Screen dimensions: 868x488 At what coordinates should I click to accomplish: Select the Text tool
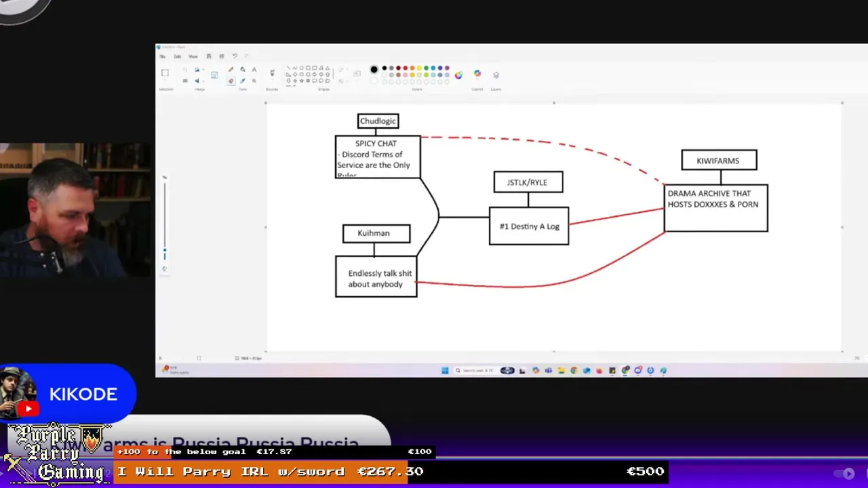(254, 69)
